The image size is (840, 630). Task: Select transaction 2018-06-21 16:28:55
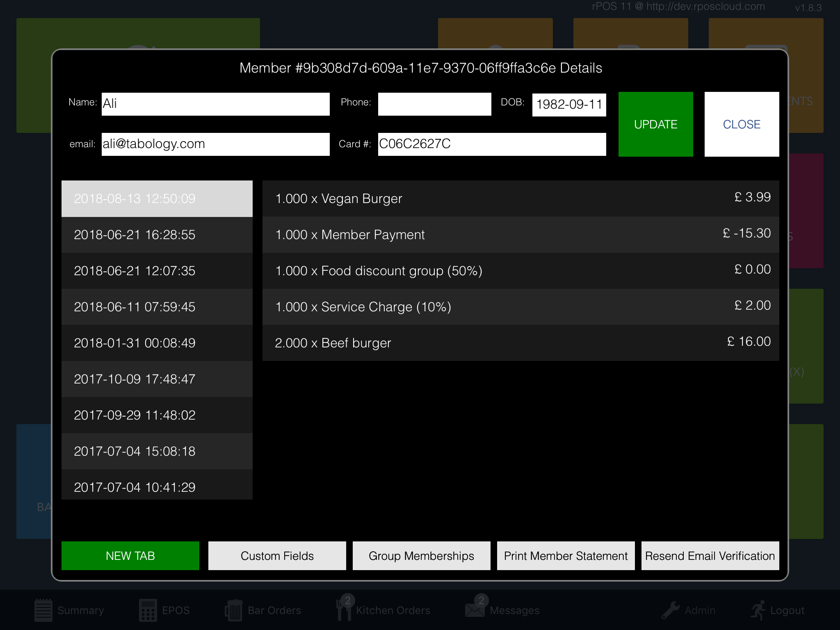(157, 235)
